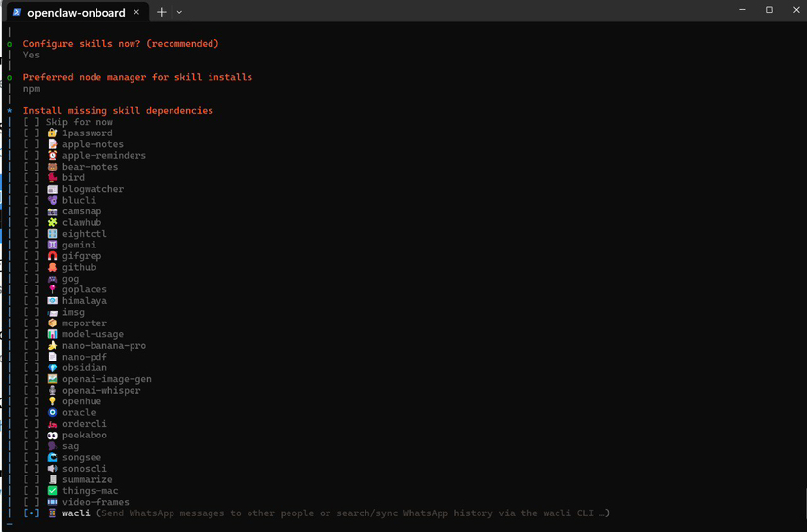Toggle the oracle checkbox
The width and height of the screenshot is (807, 532).
pos(31,412)
